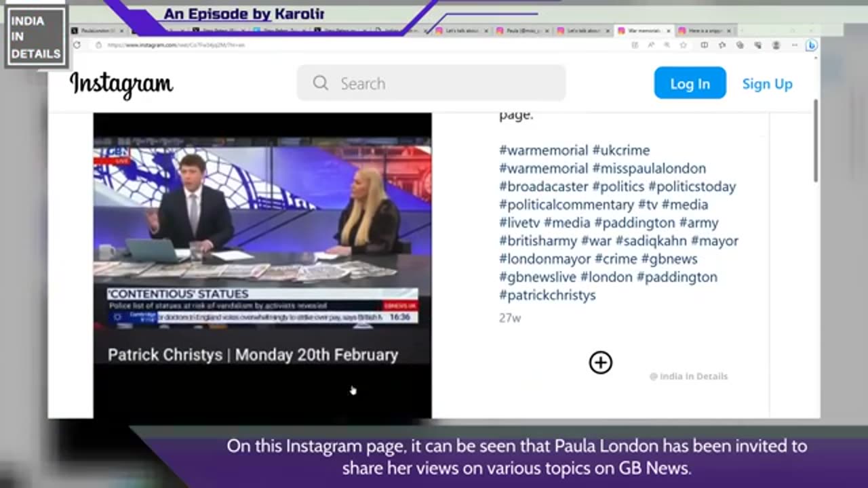Image resolution: width=868 pixels, height=488 pixels.
Task: Add page to favorites with the star icon
Action: pos(683,45)
